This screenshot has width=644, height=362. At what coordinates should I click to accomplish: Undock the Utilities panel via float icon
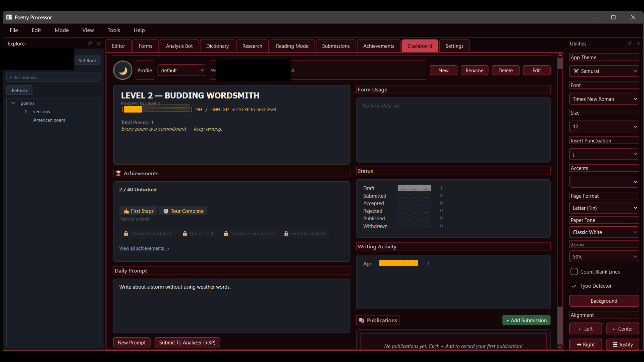coord(630,44)
